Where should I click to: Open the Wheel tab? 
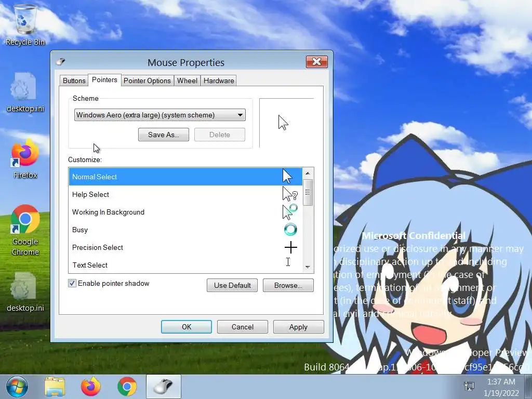(187, 81)
